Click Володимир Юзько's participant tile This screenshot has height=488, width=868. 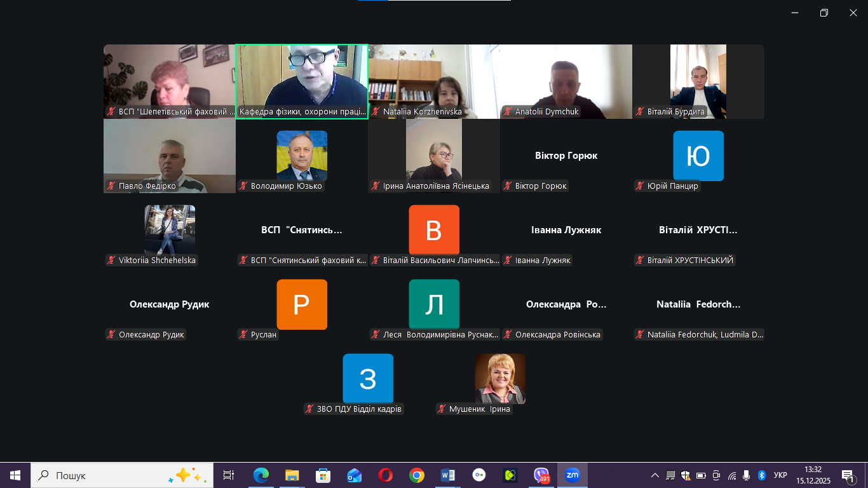[302, 156]
